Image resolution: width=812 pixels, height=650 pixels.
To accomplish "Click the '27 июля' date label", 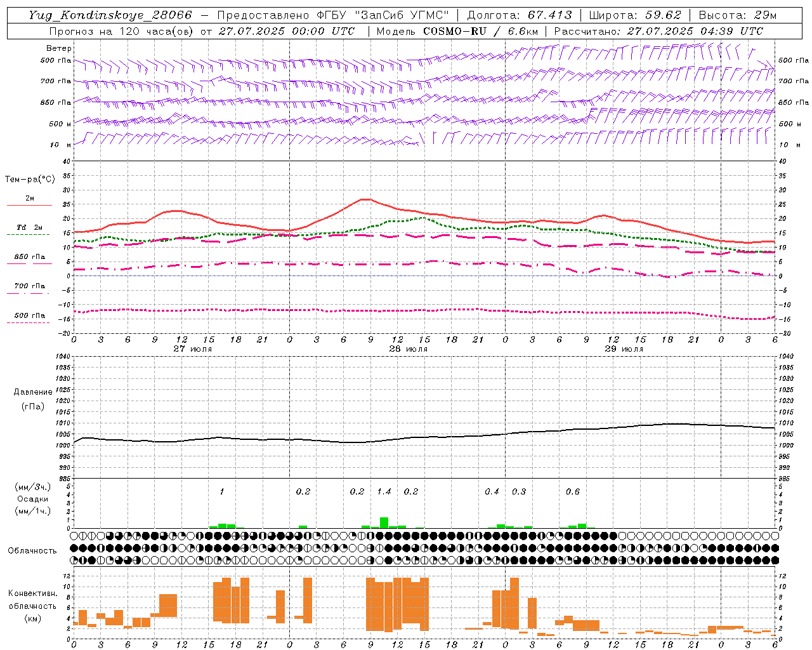I will point(193,348).
